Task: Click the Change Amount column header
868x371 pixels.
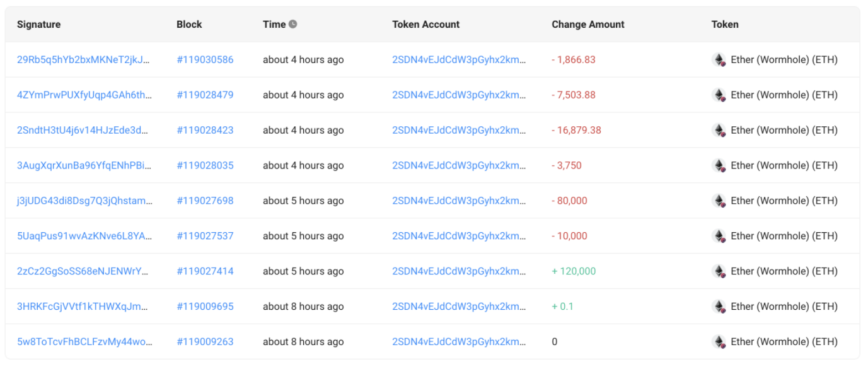Action: pyautogui.click(x=587, y=25)
